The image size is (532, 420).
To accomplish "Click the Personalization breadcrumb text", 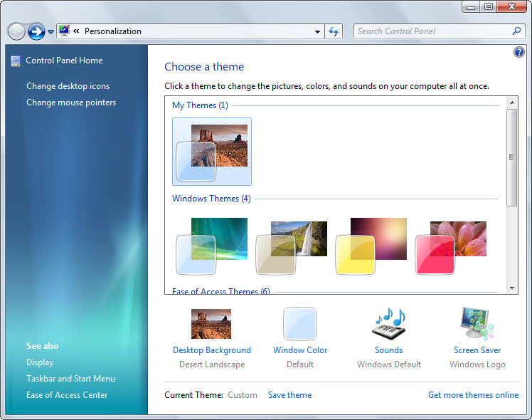I will click(x=113, y=31).
